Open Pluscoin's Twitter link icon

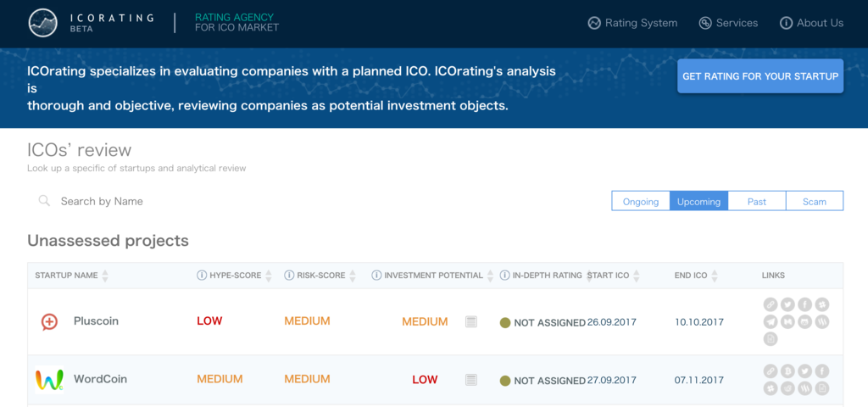[x=787, y=304]
